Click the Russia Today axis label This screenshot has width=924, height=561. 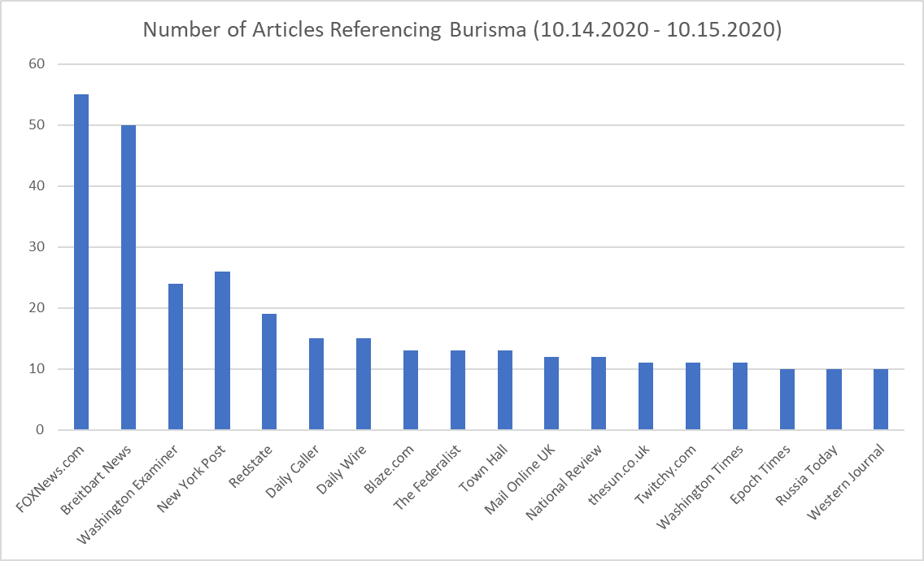coord(808,475)
